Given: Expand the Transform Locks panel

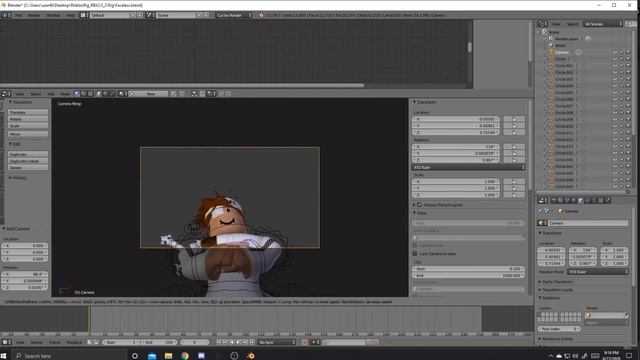Looking at the screenshot, I should (x=556, y=290).
